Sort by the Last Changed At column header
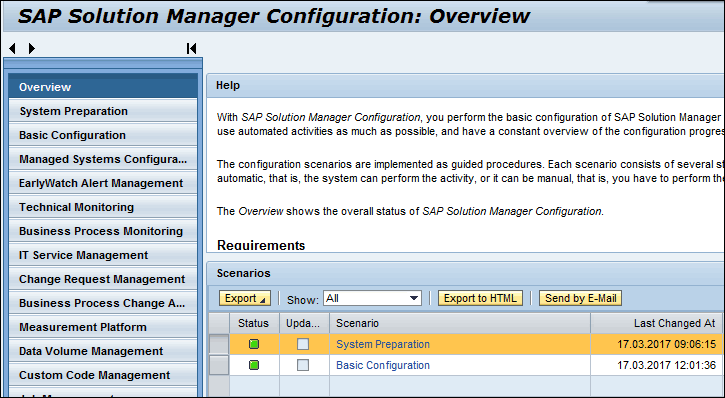This screenshot has height=398, width=725. tap(657, 323)
